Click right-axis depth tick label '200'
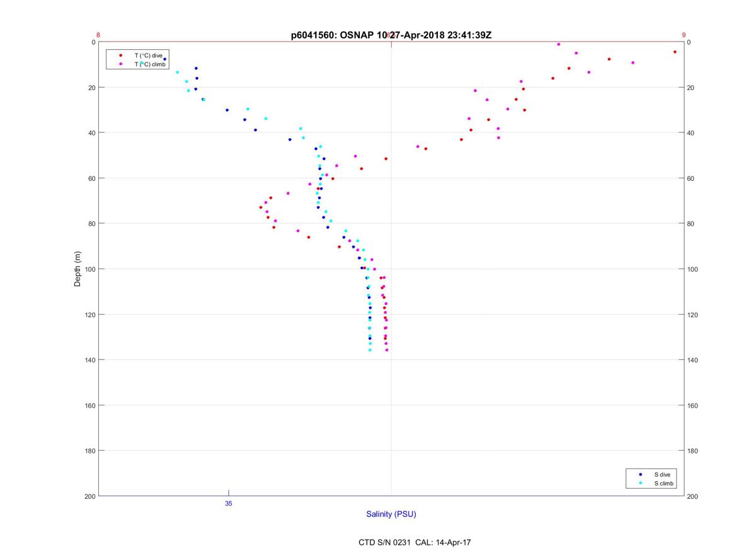Viewport: 756px width, 558px height. (692, 496)
